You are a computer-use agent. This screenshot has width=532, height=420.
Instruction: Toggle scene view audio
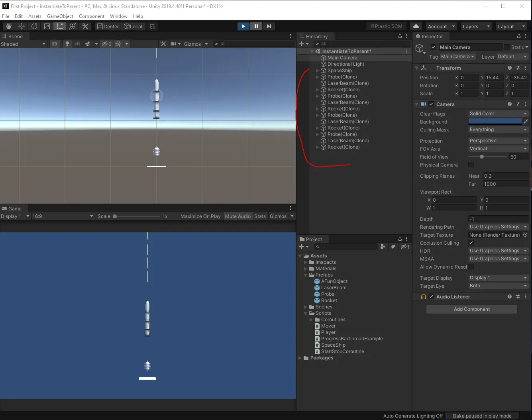[78, 44]
